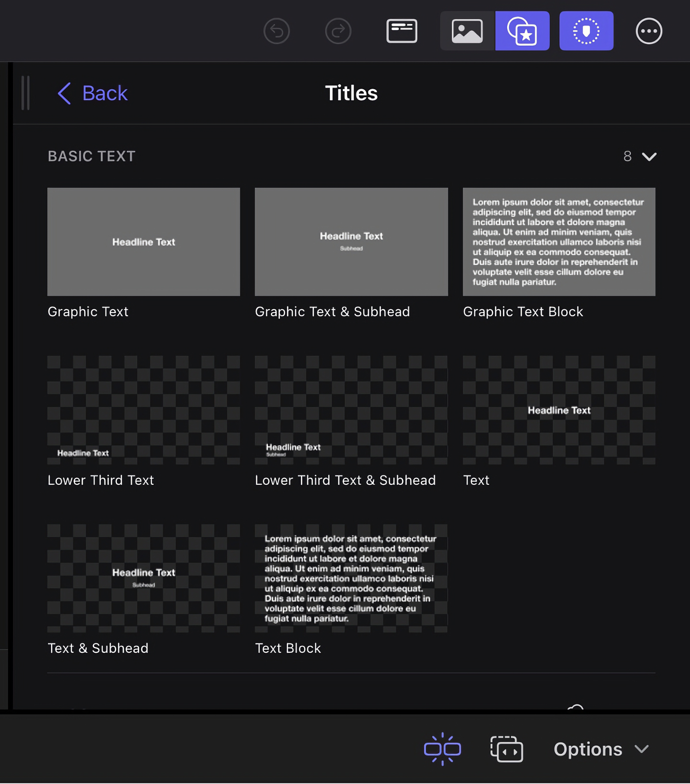
Task: Select the Graphic Text & Subhead template
Action: (x=351, y=242)
